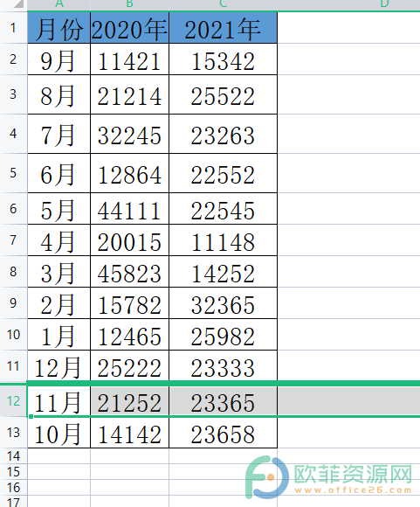Click the cell containing 23263
This screenshot has width=420, height=507.
point(223,134)
